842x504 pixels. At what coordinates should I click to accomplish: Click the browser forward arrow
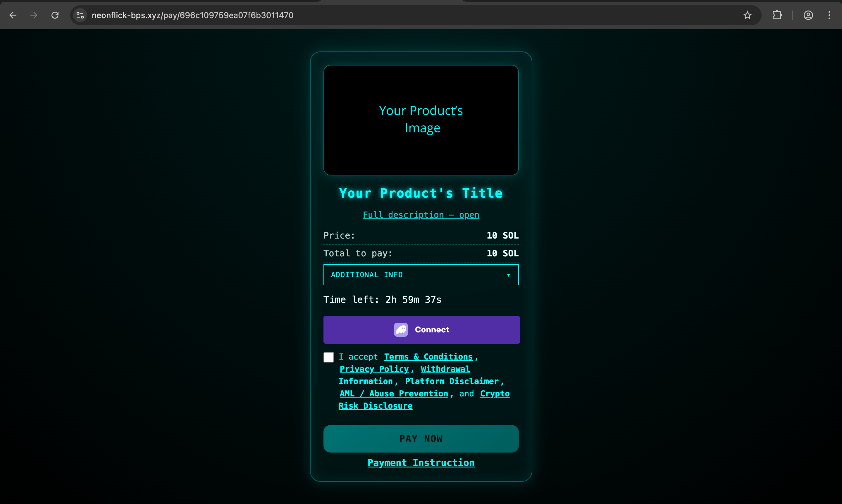34,15
